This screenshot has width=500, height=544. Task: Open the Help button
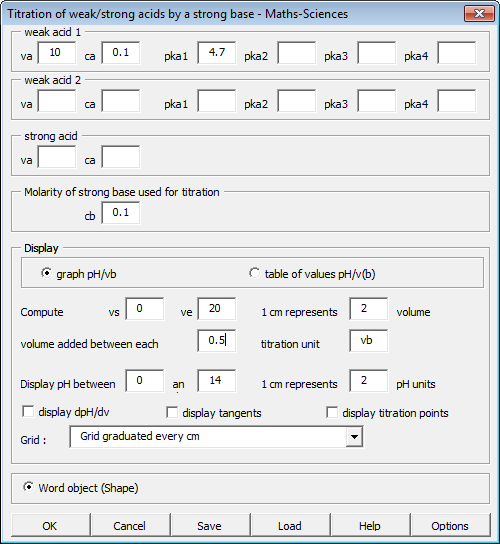click(370, 526)
